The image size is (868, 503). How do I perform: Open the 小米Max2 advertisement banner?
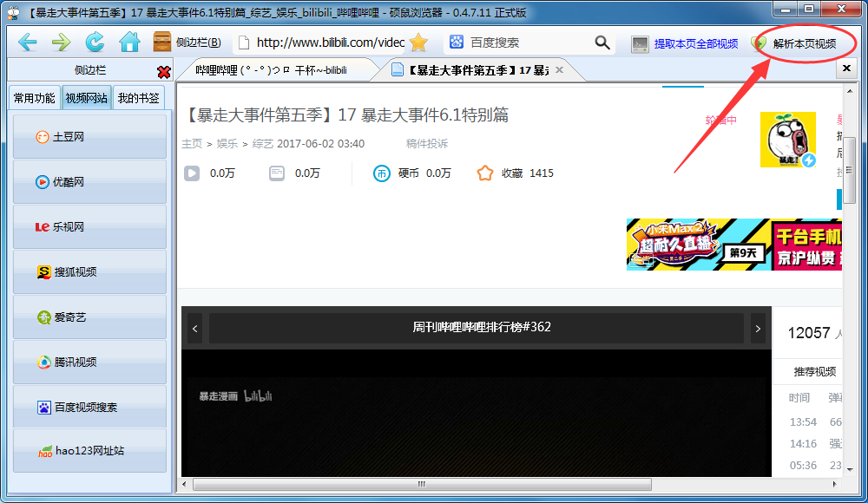(x=734, y=244)
